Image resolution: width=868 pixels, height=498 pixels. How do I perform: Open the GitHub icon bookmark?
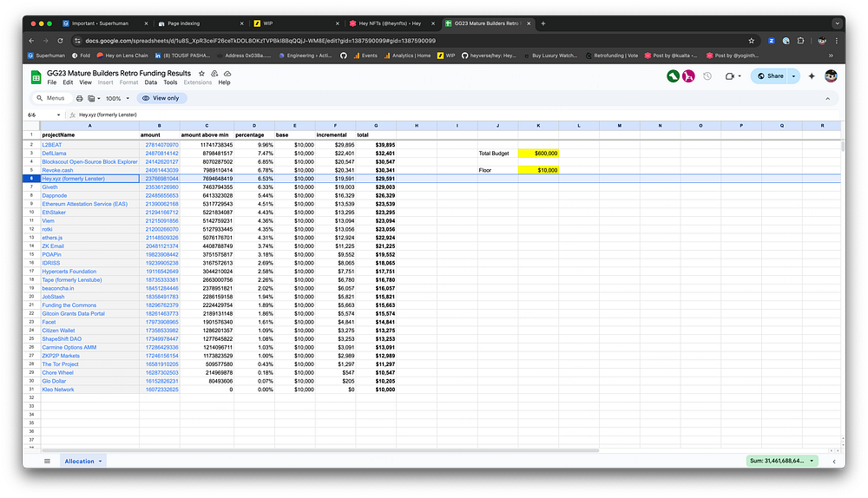pyautogui.click(x=343, y=56)
